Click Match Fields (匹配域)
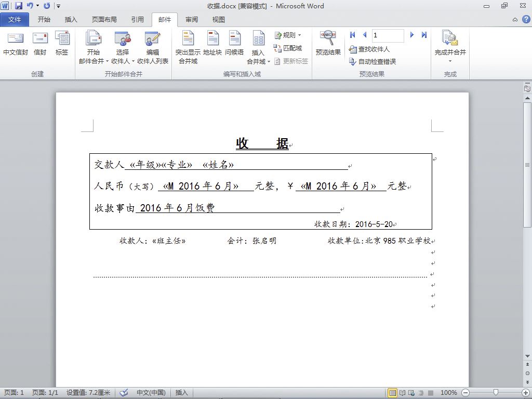Viewport: 532px width, 399px height. pyautogui.click(x=288, y=48)
